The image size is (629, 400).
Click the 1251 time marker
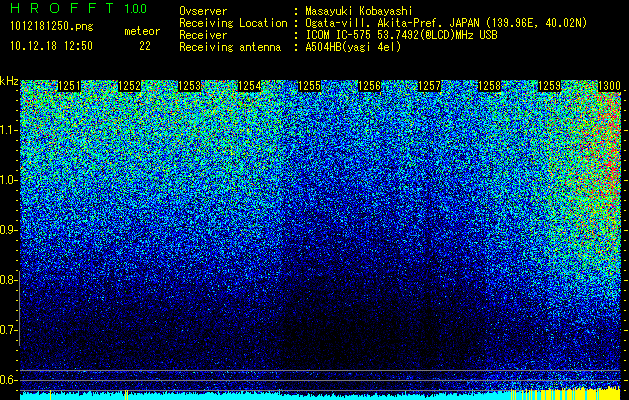point(69,86)
